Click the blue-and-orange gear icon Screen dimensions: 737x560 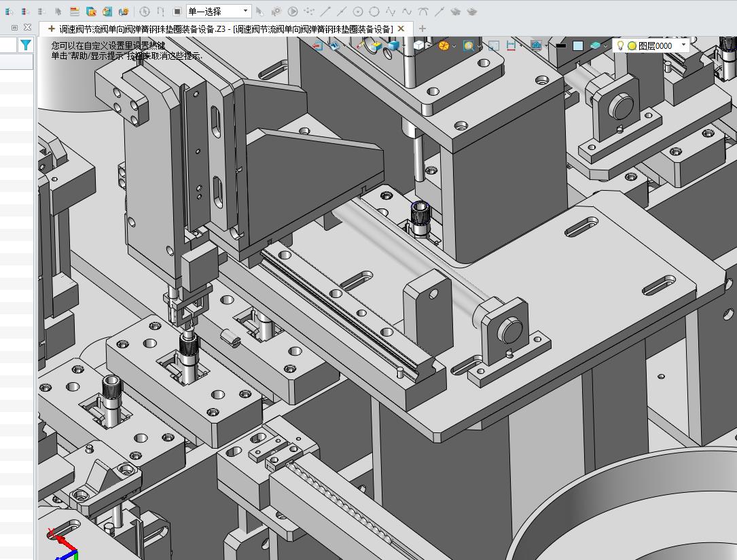124,12
